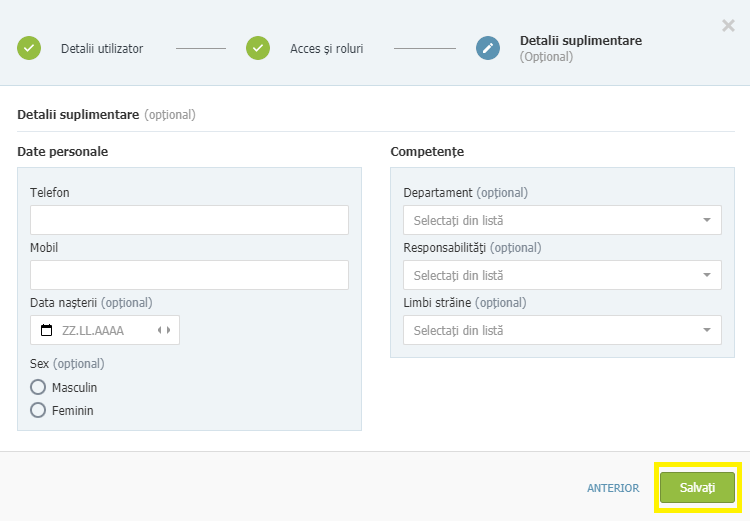This screenshot has width=750, height=521.
Task: Go to the Acces și roluri step
Action: click(327, 49)
